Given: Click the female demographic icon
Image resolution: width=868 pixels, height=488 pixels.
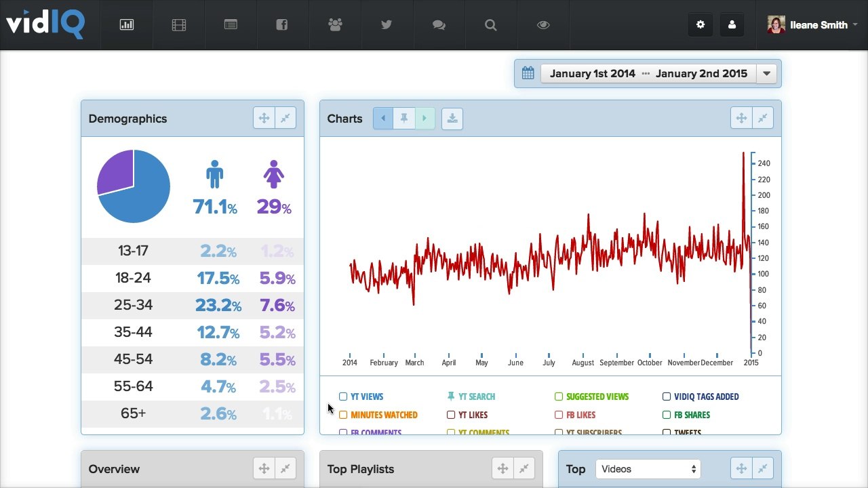Looking at the screenshot, I should click(x=273, y=174).
